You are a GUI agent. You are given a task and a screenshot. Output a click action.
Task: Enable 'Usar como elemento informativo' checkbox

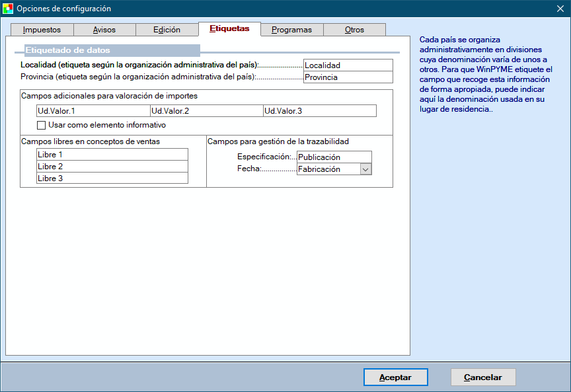42,125
